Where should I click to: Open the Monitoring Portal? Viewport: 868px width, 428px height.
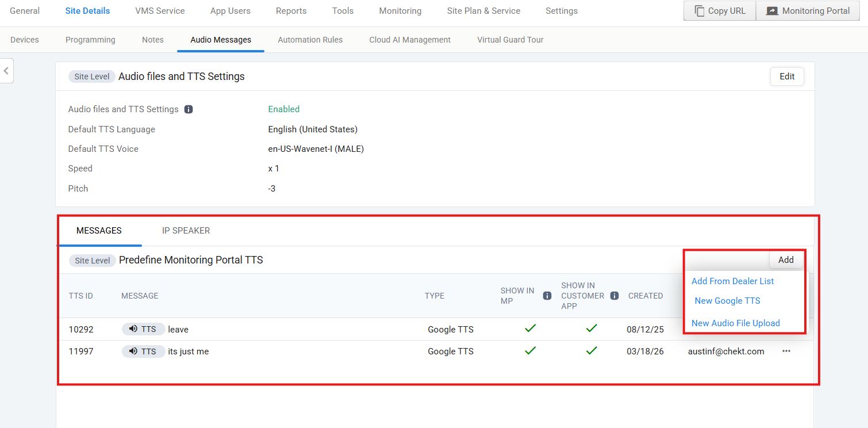pos(808,11)
